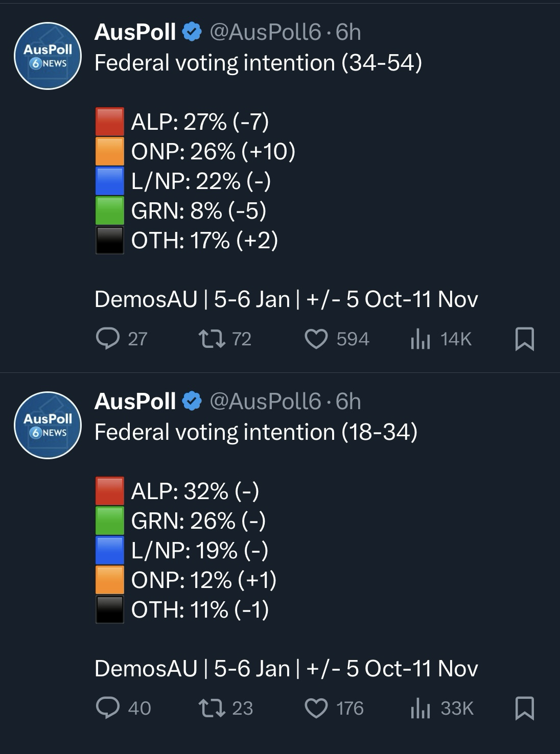Bookmark the 18-34 voting intention post
Screen dimensions: 560x754
point(524,708)
